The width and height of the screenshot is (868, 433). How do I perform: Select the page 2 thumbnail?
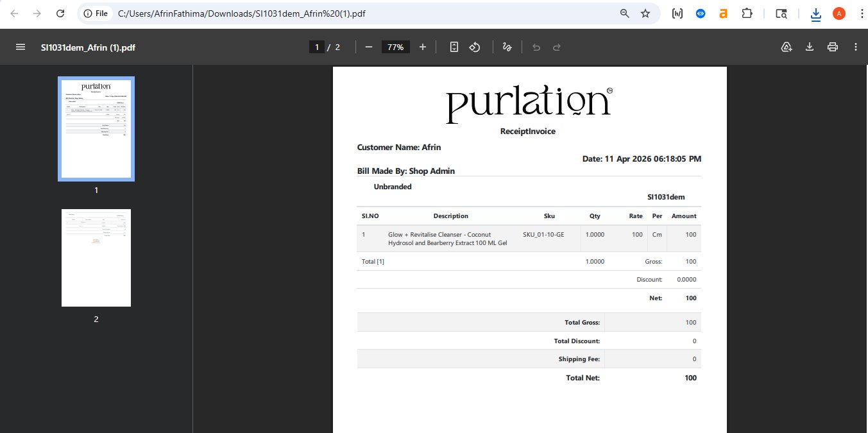coord(96,257)
